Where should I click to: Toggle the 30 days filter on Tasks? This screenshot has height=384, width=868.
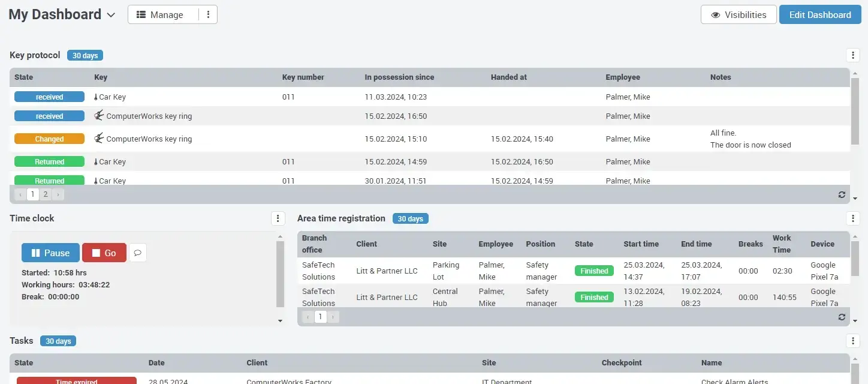point(58,341)
